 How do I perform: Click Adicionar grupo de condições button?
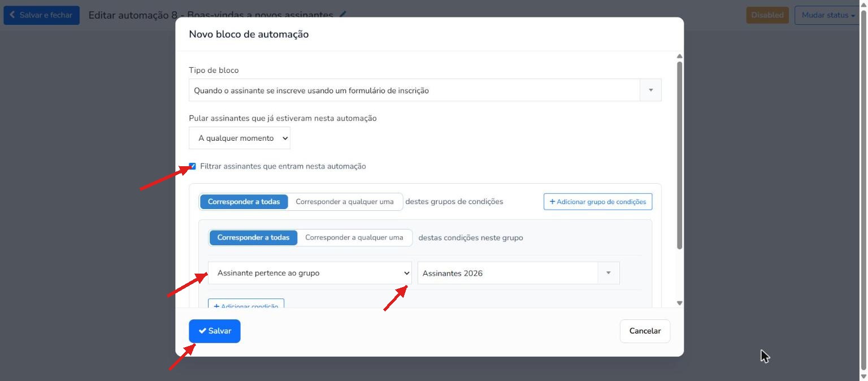point(598,202)
